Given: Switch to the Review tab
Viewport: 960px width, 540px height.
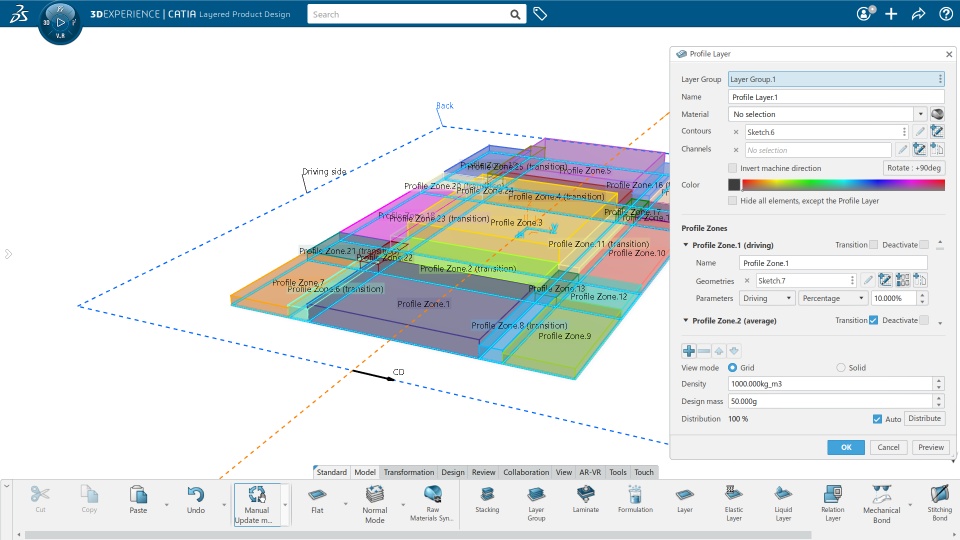Looking at the screenshot, I should 484,472.
